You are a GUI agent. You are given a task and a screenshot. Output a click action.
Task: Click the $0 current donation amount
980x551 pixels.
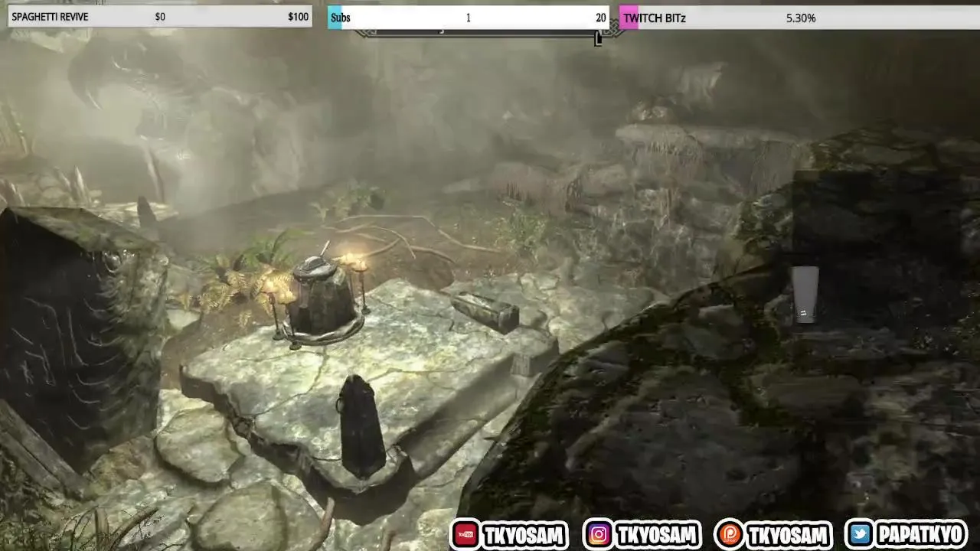tap(160, 17)
